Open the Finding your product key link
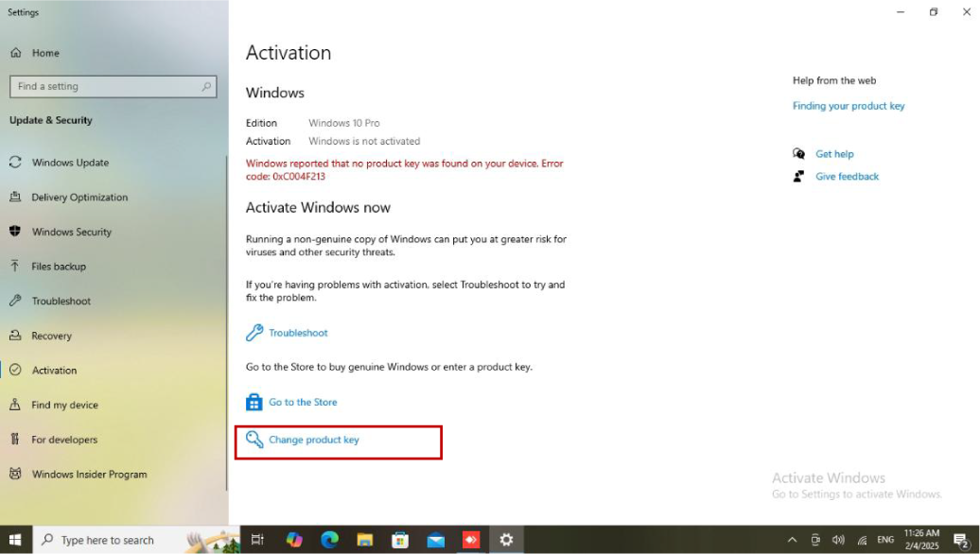The width and height of the screenshot is (980, 554). click(x=848, y=106)
